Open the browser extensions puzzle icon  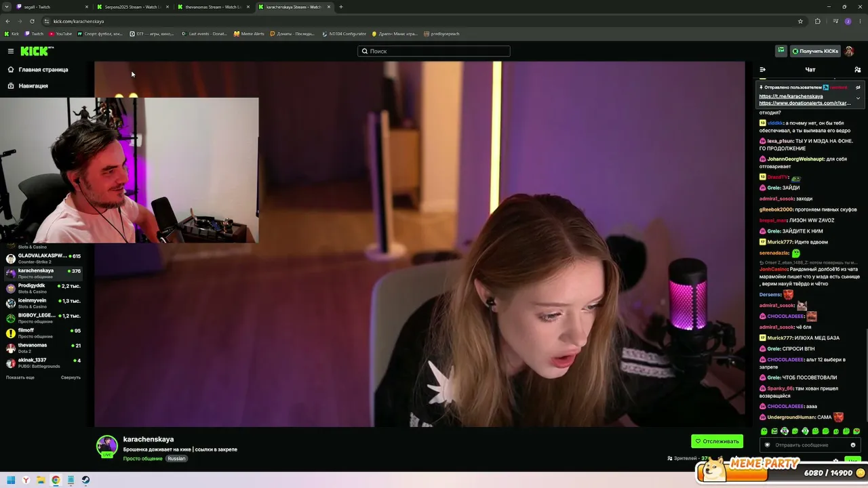(818, 21)
